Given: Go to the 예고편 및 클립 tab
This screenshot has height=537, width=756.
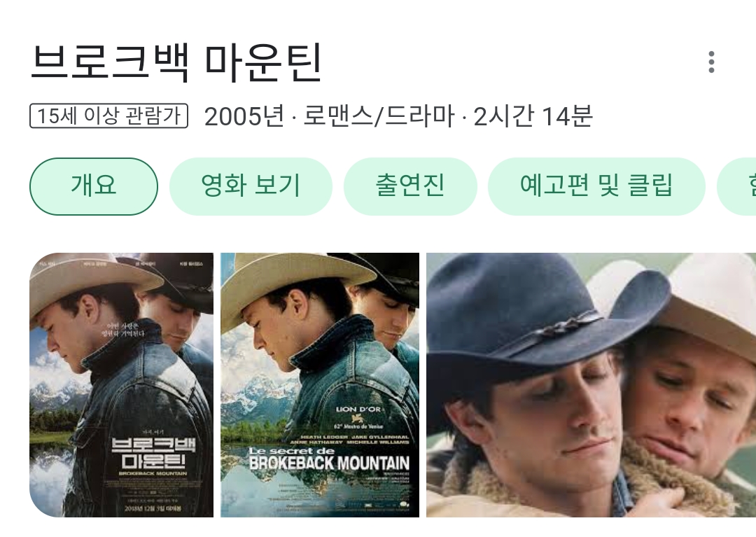Looking at the screenshot, I should [596, 186].
